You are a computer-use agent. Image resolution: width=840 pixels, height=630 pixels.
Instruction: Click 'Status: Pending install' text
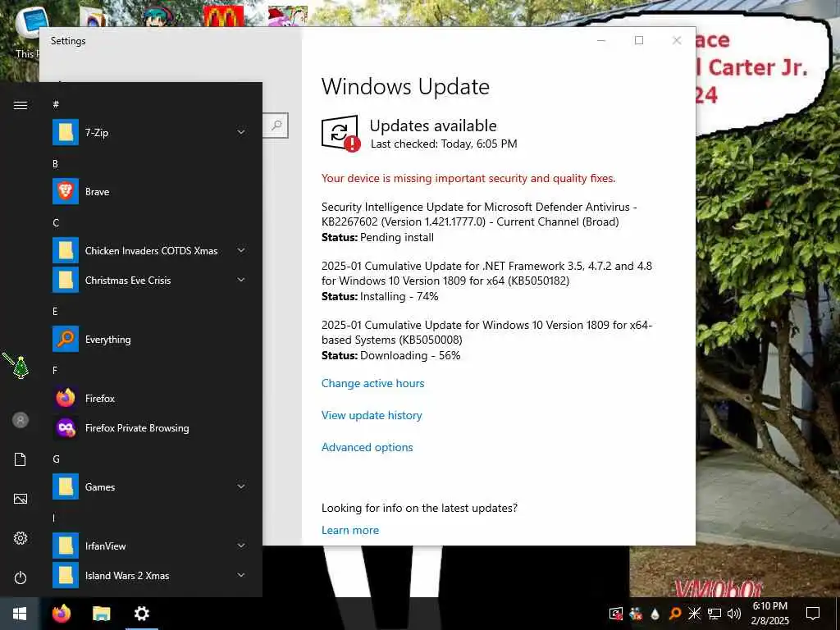click(x=377, y=237)
